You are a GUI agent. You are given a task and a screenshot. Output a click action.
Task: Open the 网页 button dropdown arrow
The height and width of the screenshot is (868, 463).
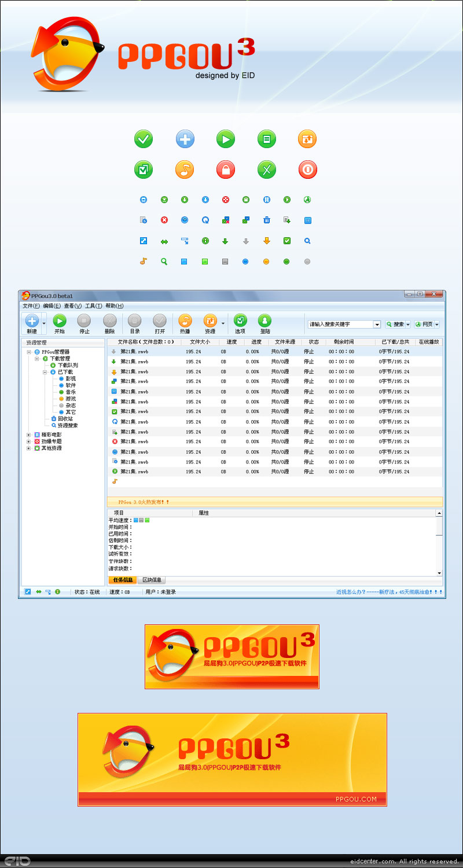[x=437, y=325]
